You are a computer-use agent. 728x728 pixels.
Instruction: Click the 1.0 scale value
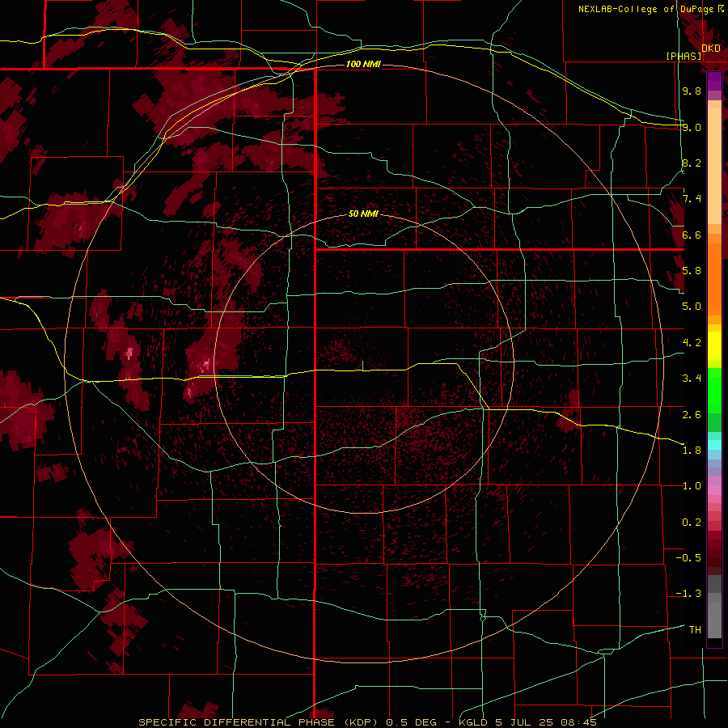(692, 486)
